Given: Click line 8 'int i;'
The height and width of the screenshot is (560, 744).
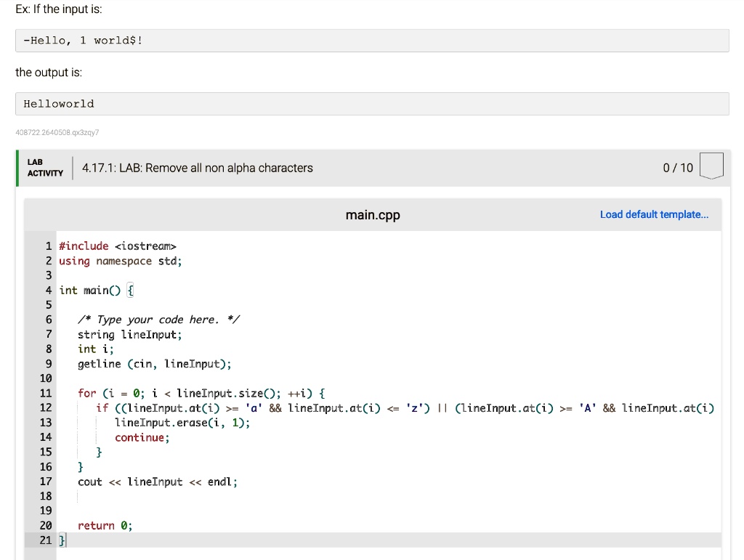Looking at the screenshot, I should click(95, 349).
